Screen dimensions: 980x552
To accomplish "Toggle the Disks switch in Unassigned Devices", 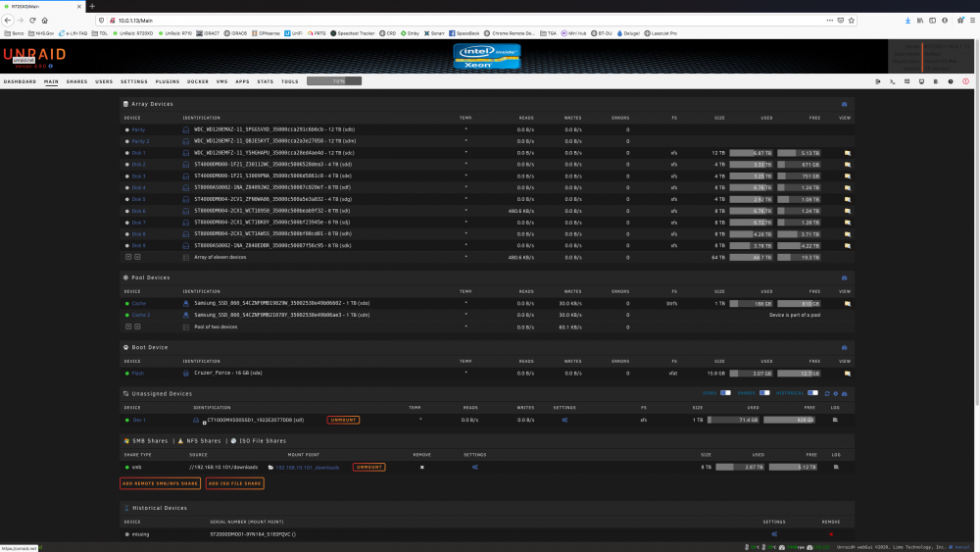I will (725, 393).
